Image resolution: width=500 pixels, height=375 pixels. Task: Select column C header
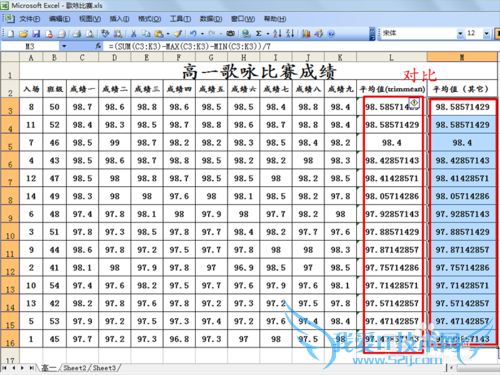(x=82, y=57)
